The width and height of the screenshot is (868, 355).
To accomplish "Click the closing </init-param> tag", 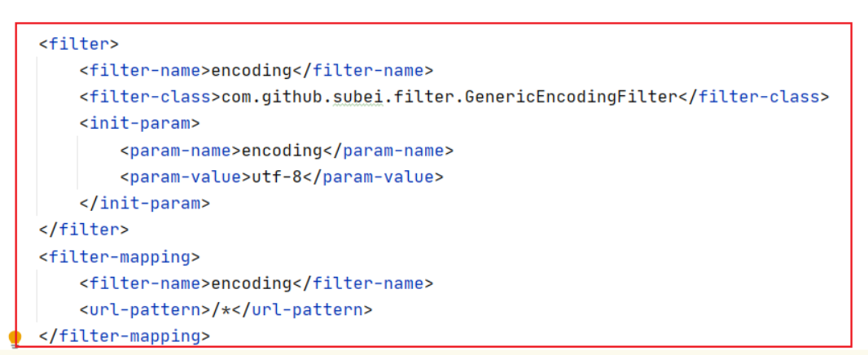I will point(144,203).
